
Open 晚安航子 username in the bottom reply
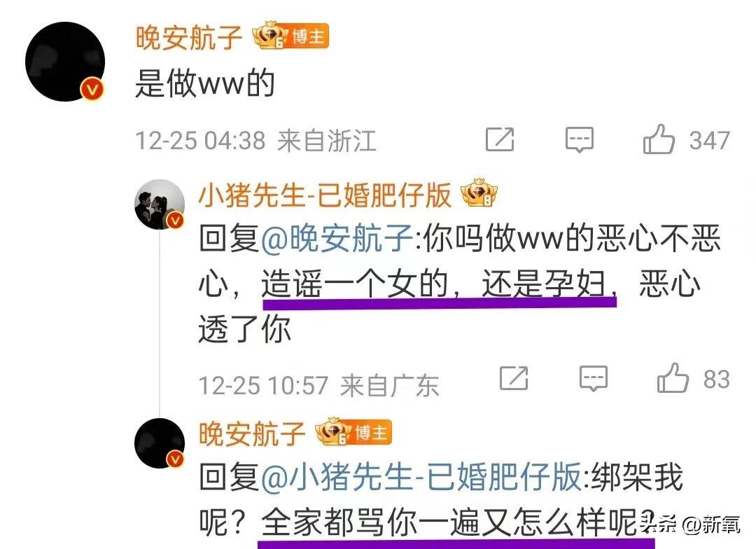point(252,433)
